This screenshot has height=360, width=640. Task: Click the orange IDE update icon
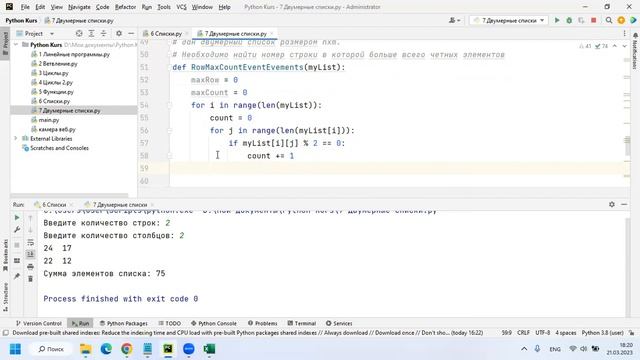pos(621,20)
